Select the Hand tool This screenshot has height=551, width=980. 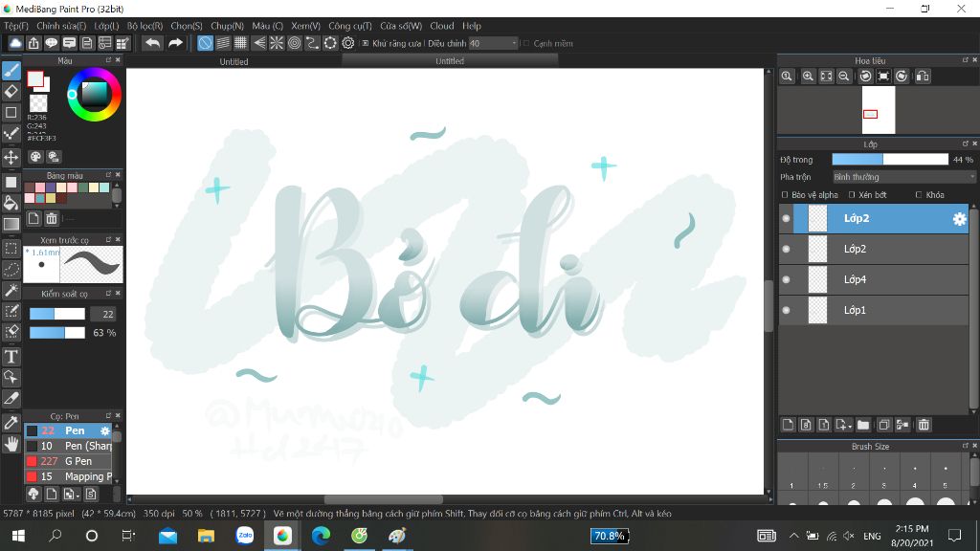tap(11, 444)
